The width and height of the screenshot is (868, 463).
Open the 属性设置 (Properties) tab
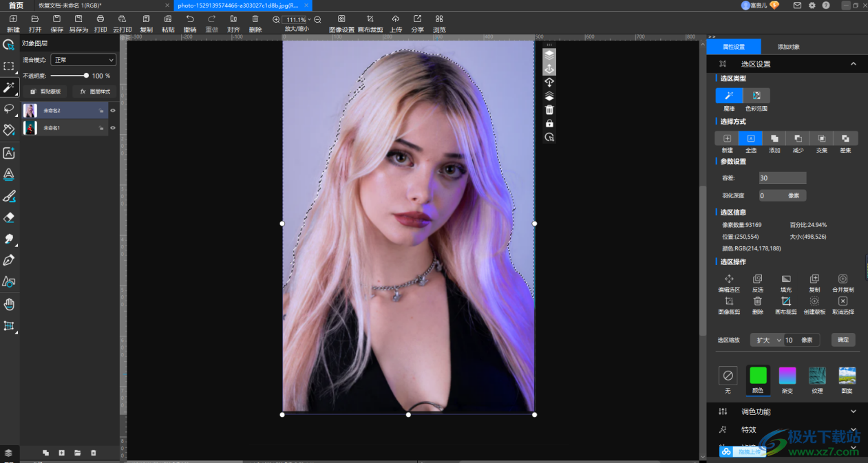pos(734,47)
